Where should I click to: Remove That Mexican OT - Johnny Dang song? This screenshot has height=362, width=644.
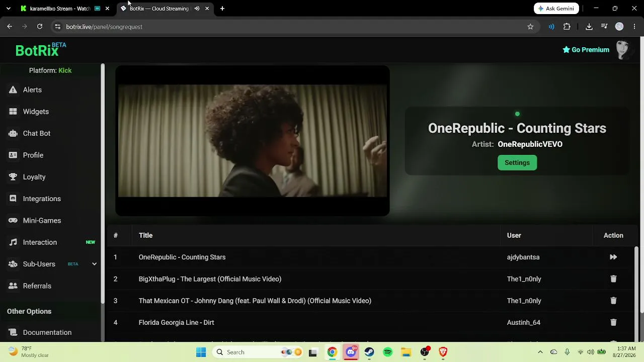(613, 301)
